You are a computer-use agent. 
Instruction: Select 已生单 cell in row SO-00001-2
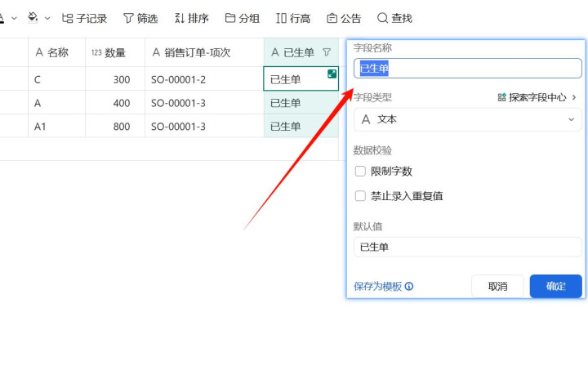(x=301, y=79)
